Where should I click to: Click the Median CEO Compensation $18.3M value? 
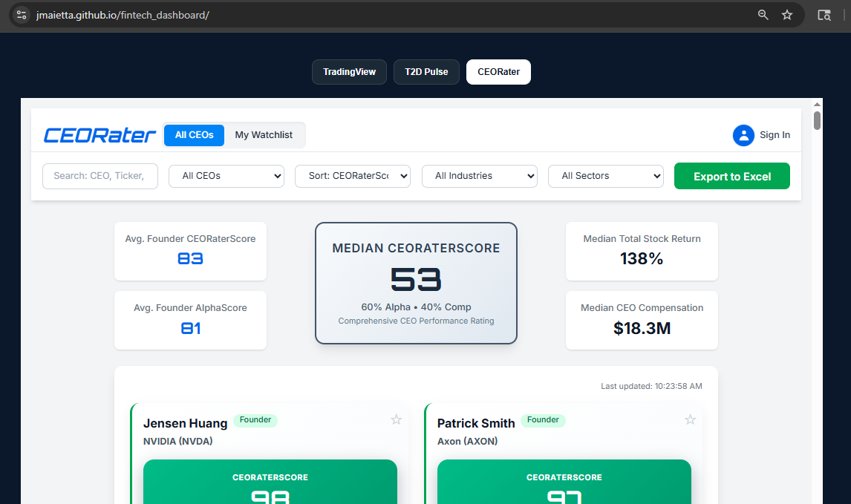pyautogui.click(x=642, y=328)
